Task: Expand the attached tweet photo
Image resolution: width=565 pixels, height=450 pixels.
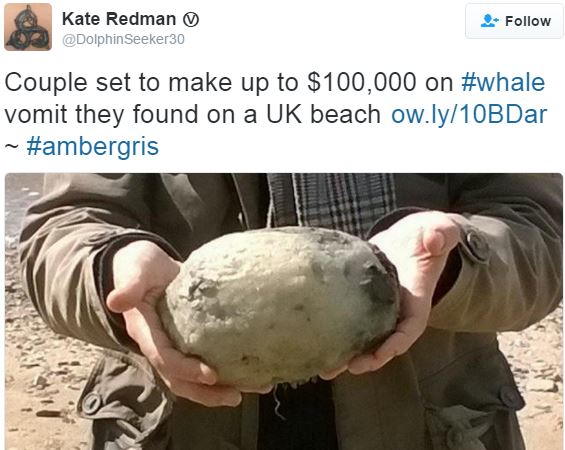Action: click(x=284, y=311)
